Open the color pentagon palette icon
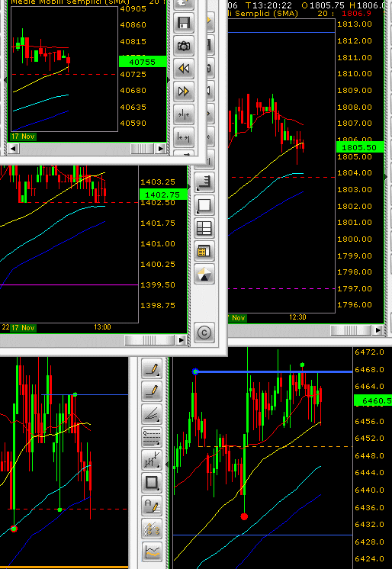Image resolution: width=392 pixels, height=569 pixels. (204, 274)
